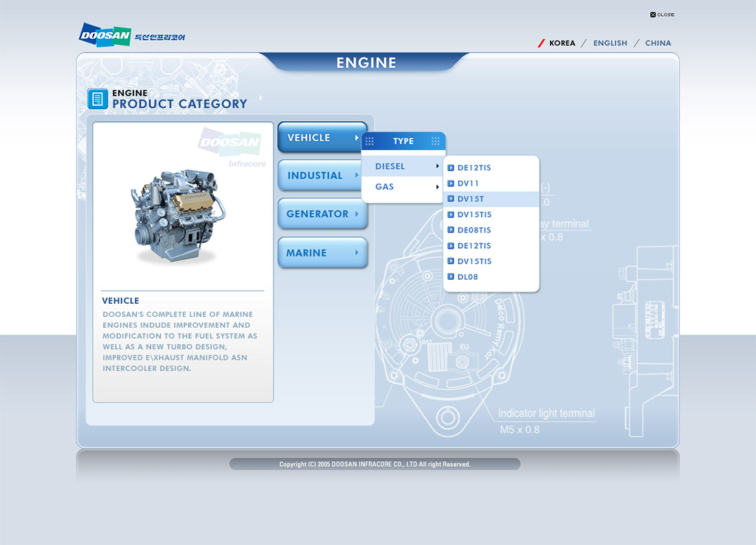Click the arrow icon beside DV11
The width and height of the screenshot is (756, 545).
(x=451, y=183)
